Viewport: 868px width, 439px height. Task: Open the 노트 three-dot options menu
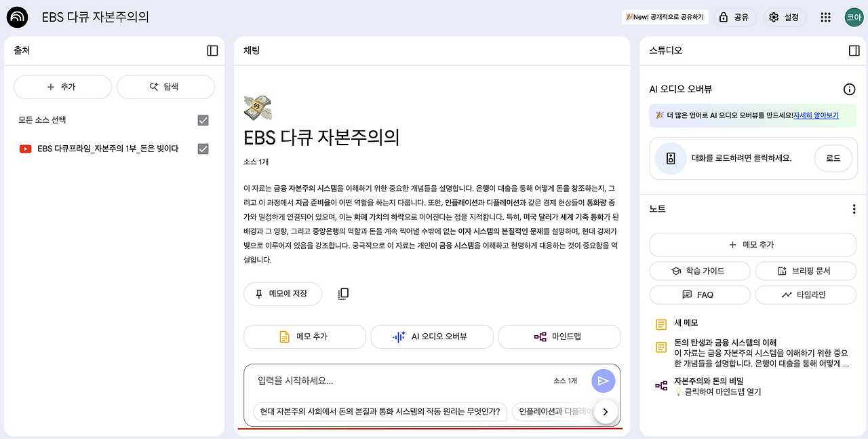(x=854, y=208)
